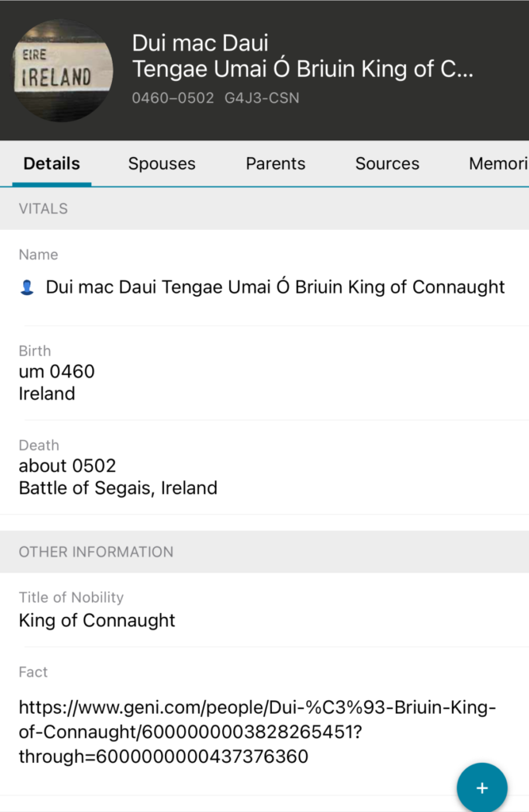Open the Ireland profile photo thumbnail
The width and height of the screenshot is (529, 812).
63,70
